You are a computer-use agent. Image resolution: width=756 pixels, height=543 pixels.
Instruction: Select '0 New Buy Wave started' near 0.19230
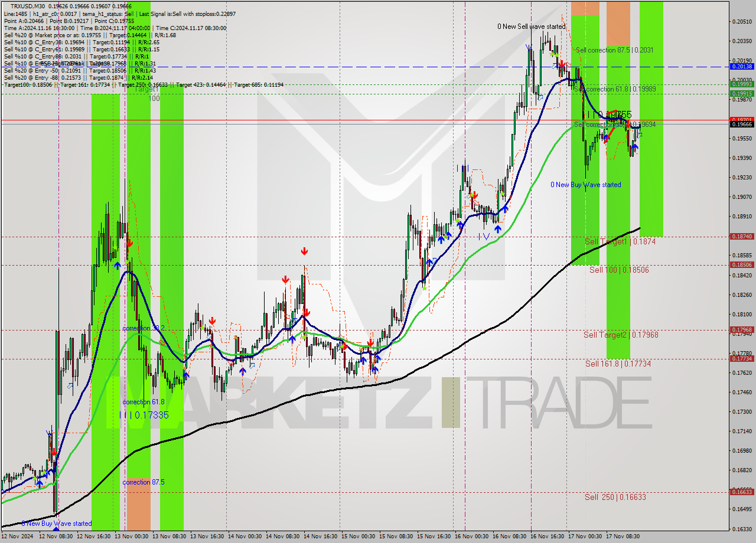coord(585,185)
